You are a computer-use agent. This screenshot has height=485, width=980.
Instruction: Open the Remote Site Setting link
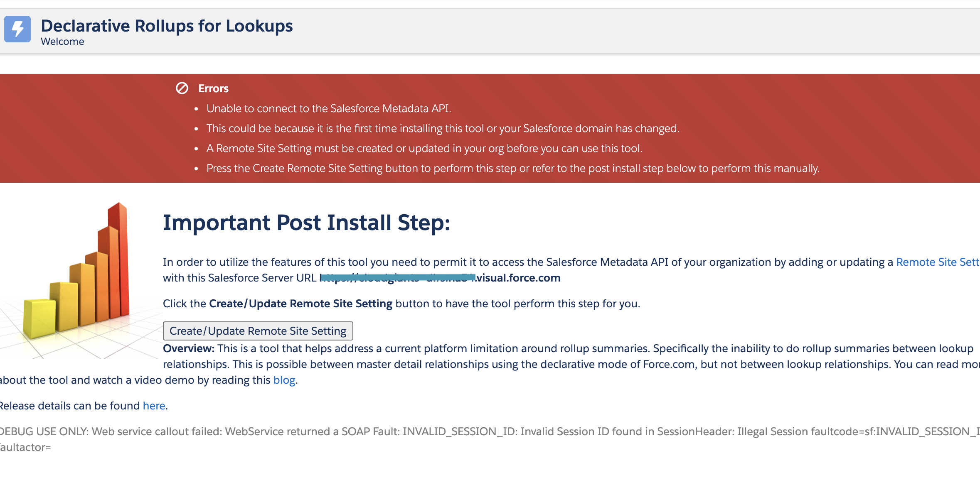coord(938,262)
